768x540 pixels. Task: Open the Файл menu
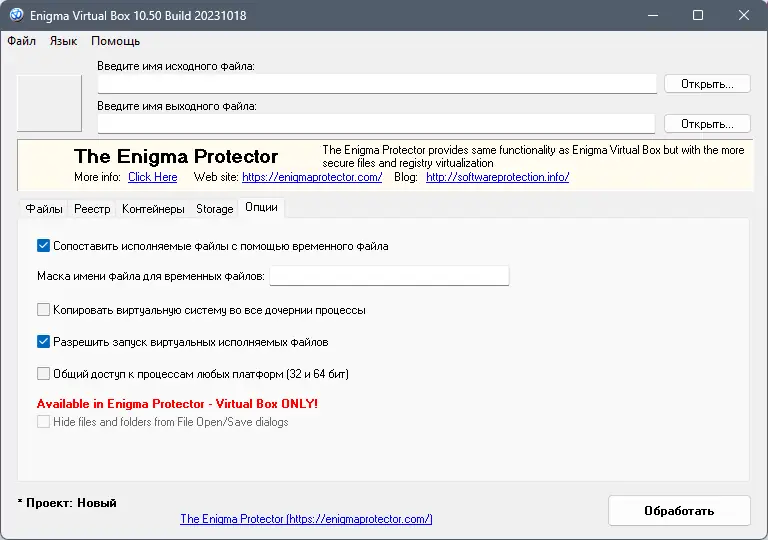click(x=22, y=41)
